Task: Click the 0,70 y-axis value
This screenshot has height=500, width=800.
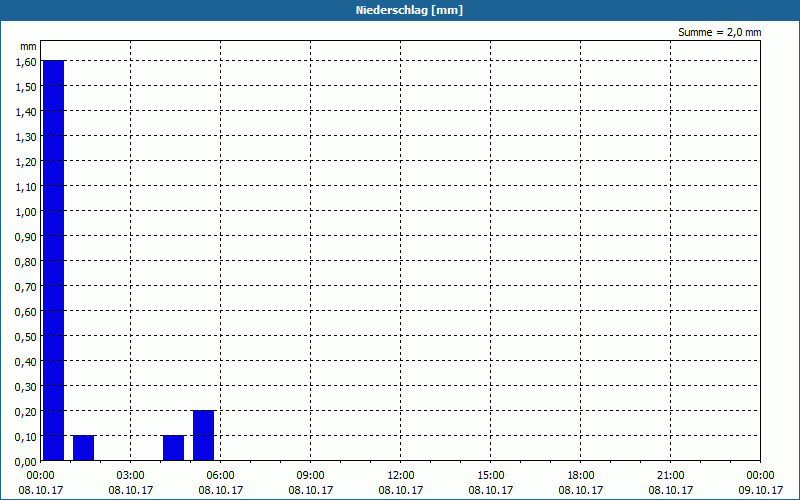Action: pos(26,286)
